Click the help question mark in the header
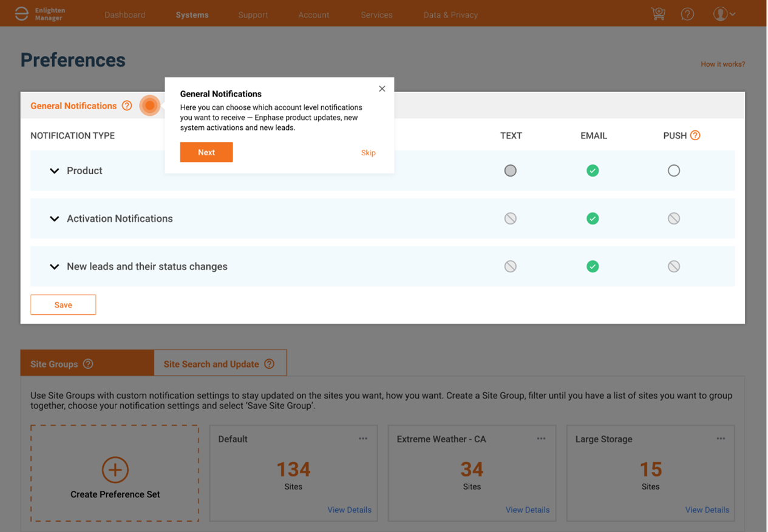 pyautogui.click(x=687, y=13)
